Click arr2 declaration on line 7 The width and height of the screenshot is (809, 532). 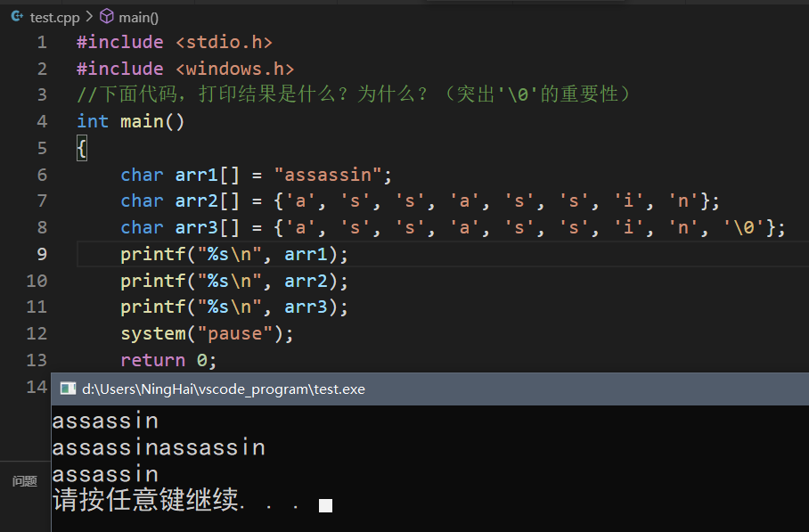click(x=420, y=201)
